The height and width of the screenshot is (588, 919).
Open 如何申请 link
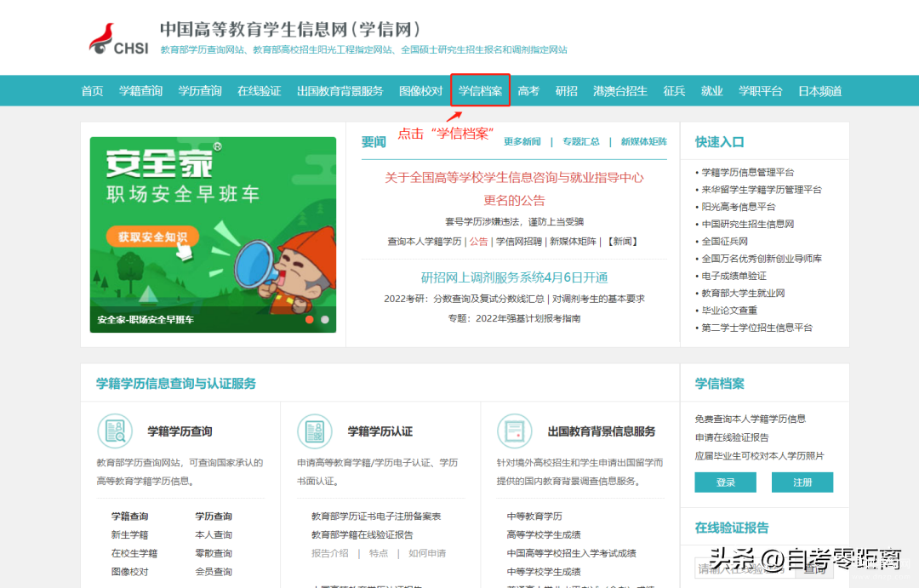coord(427,553)
